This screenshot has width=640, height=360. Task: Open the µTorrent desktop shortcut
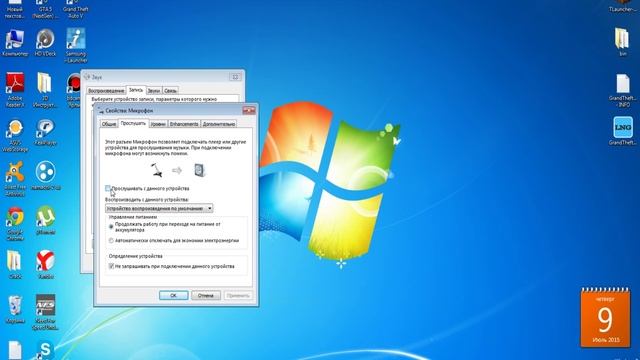(45, 220)
